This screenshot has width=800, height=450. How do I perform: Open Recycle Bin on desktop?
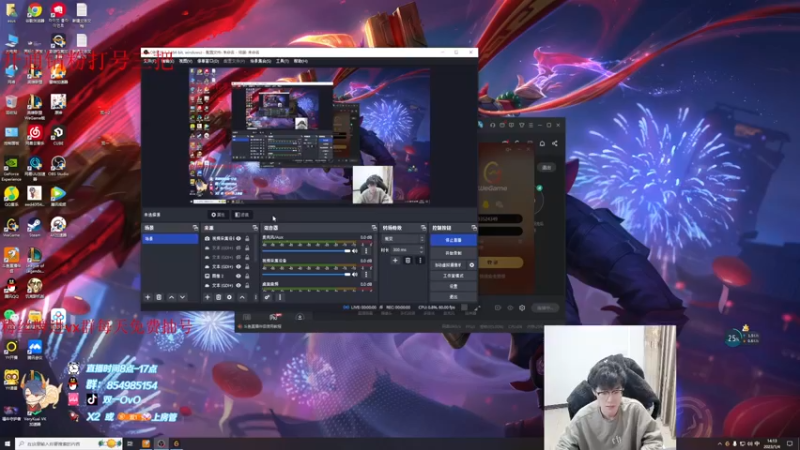click(11, 104)
